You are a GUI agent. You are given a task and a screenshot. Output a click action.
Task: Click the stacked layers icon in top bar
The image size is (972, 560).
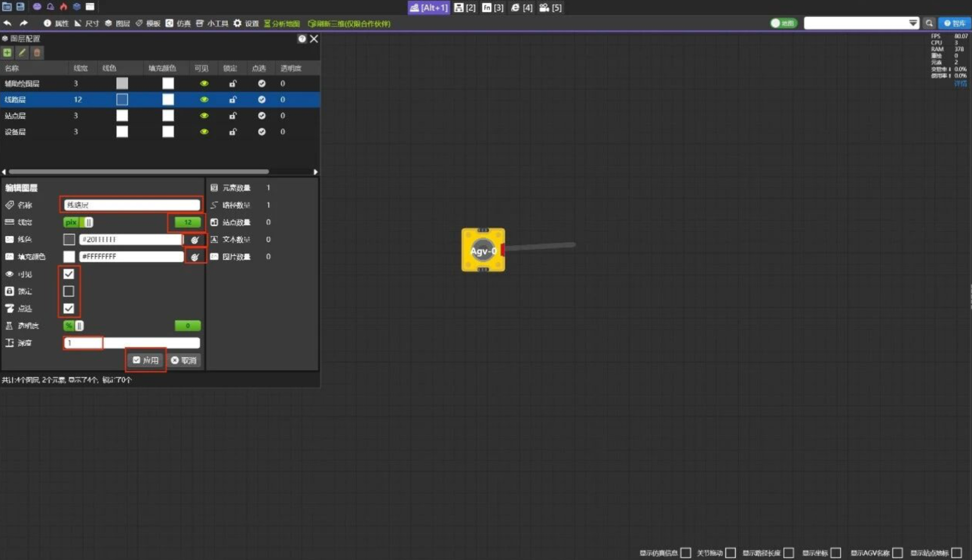[77, 6]
